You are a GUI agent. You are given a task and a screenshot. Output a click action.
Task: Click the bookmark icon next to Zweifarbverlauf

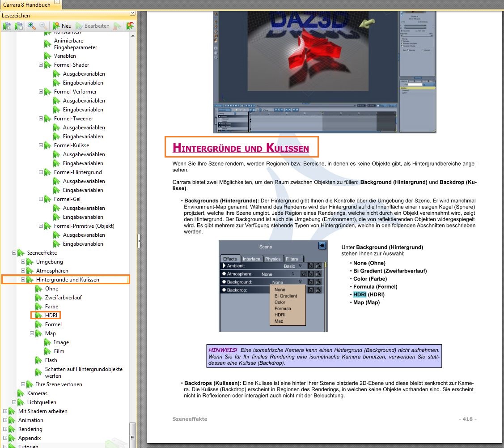coord(38,298)
